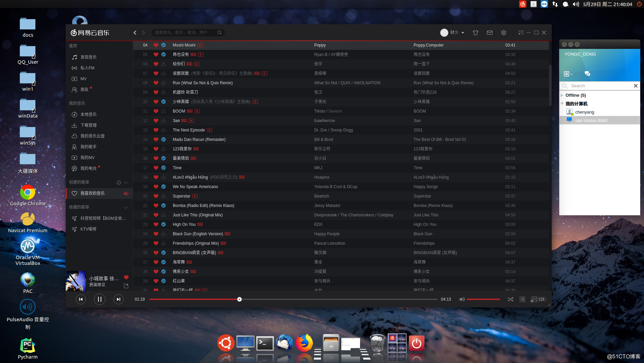Open album Poppy.Computer link
The image size is (644, 363).
[428, 45]
